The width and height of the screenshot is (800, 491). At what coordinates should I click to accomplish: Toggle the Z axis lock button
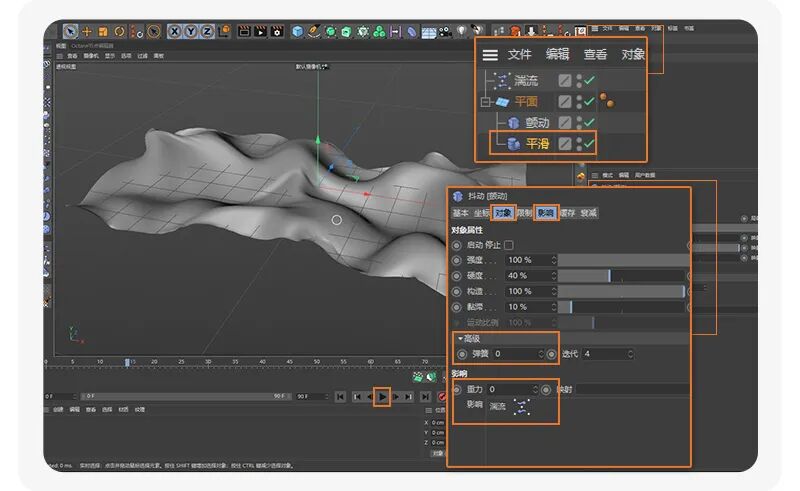tap(207, 32)
